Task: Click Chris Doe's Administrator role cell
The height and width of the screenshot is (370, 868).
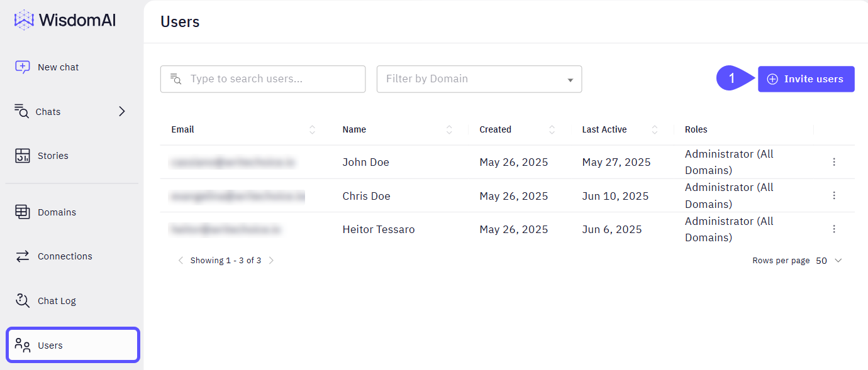Action: (729, 195)
